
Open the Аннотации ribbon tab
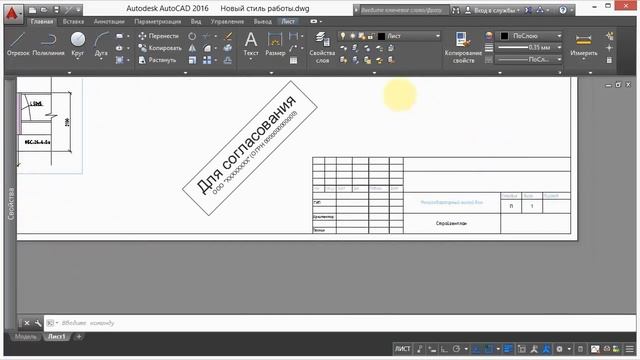109,22
